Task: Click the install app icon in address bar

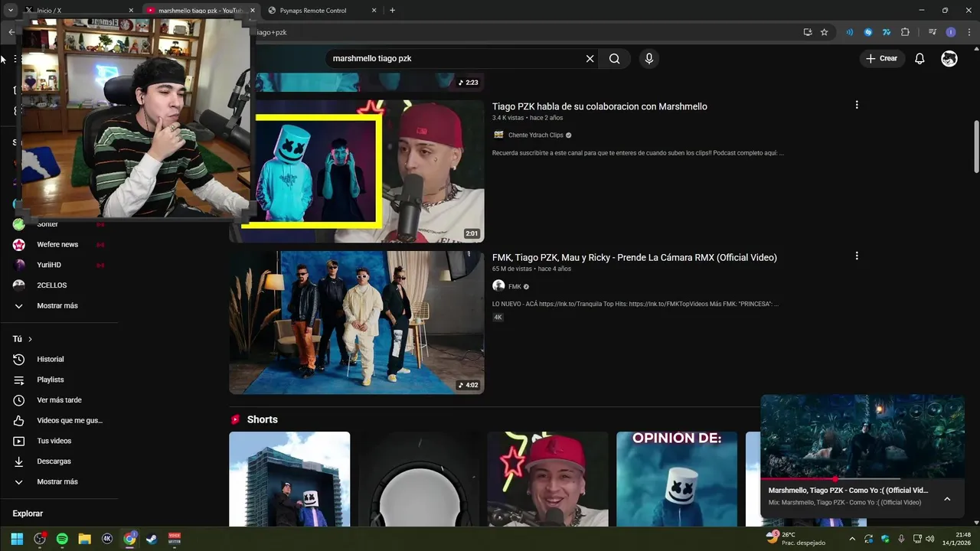Action: tap(808, 32)
